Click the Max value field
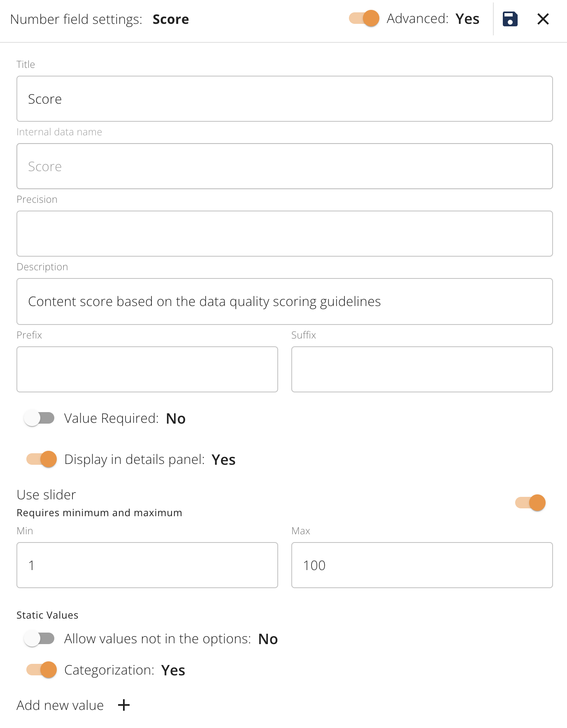The width and height of the screenshot is (567, 728). (x=422, y=565)
